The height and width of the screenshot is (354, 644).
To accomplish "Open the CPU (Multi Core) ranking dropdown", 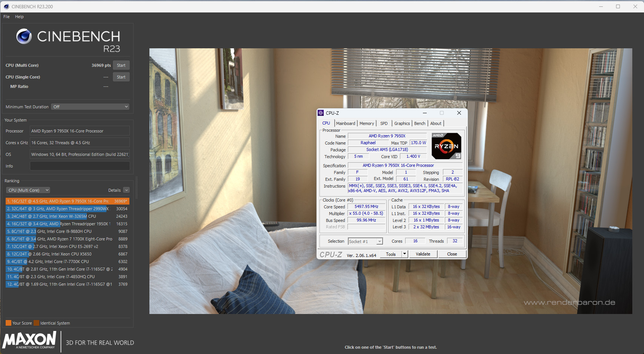I will pyautogui.click(x=28, y=190).
